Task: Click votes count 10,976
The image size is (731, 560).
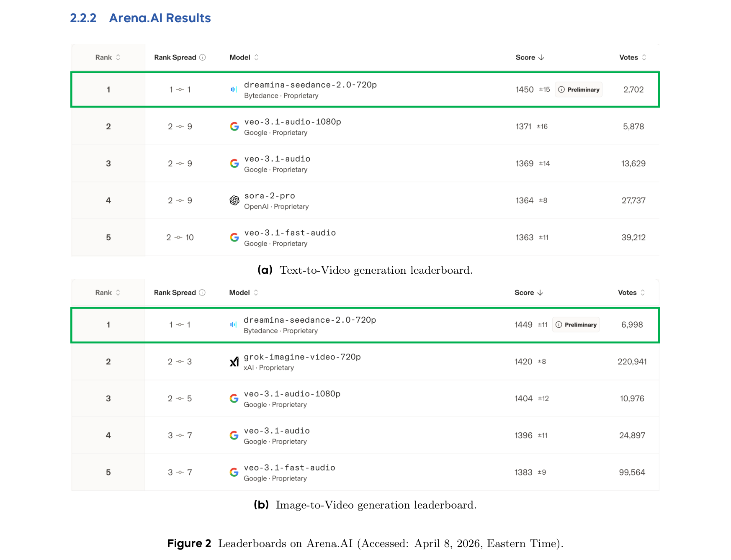Action: point(632,398)
